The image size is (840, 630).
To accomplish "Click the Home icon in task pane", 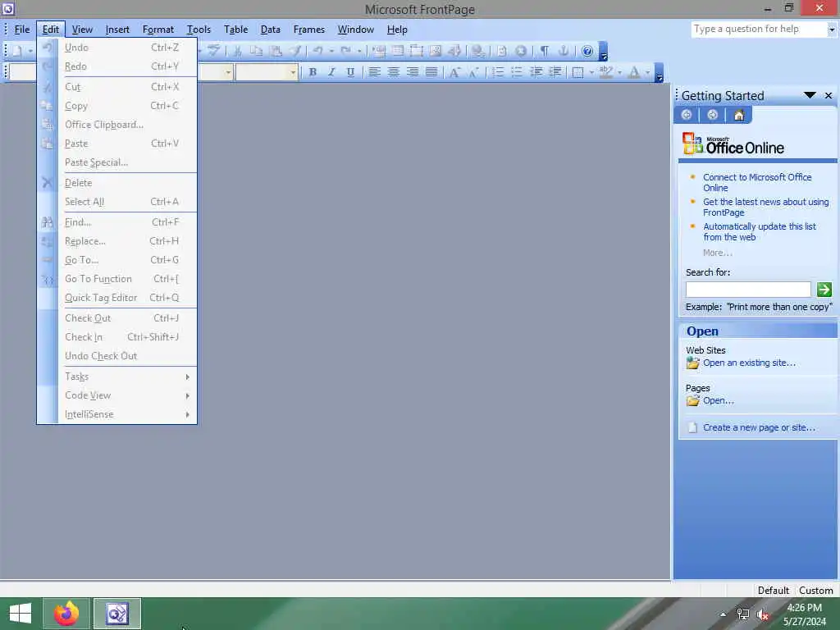I will [739, 115].
